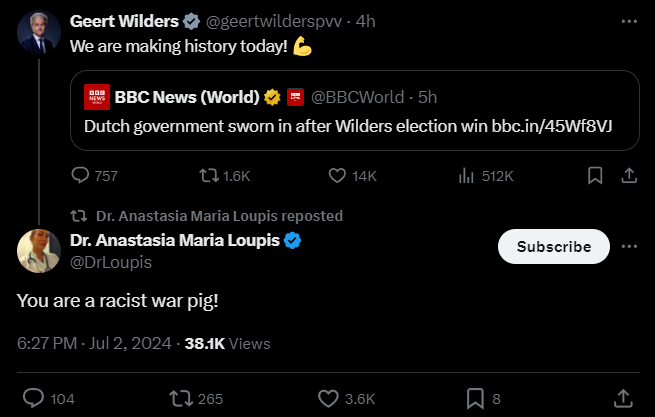
Task: Like the Dr. Loupis post
Action: point(329,398)
